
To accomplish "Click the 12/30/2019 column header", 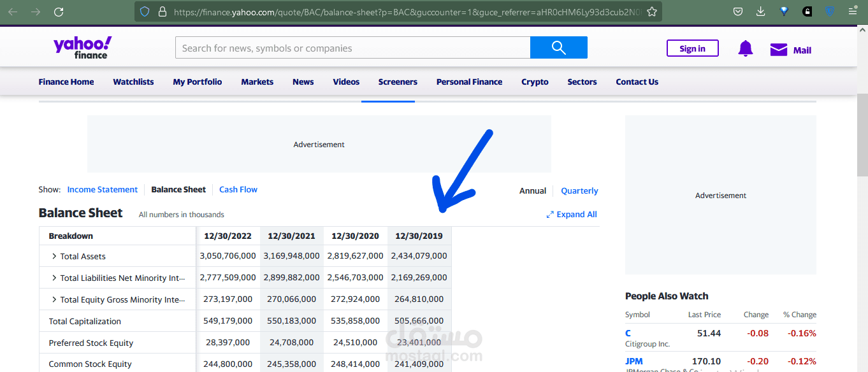I will pyautogui.click(x=419, y=236).
